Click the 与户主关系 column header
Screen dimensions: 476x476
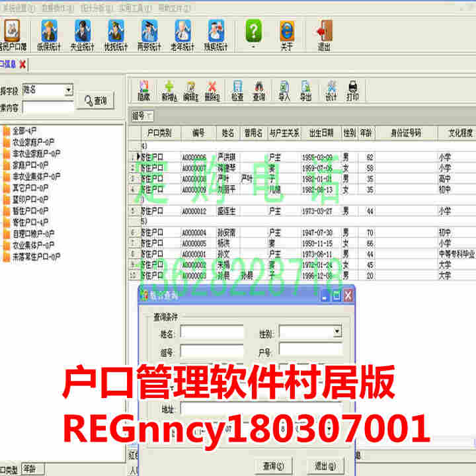pyautogui.click(x=284, y=133)
